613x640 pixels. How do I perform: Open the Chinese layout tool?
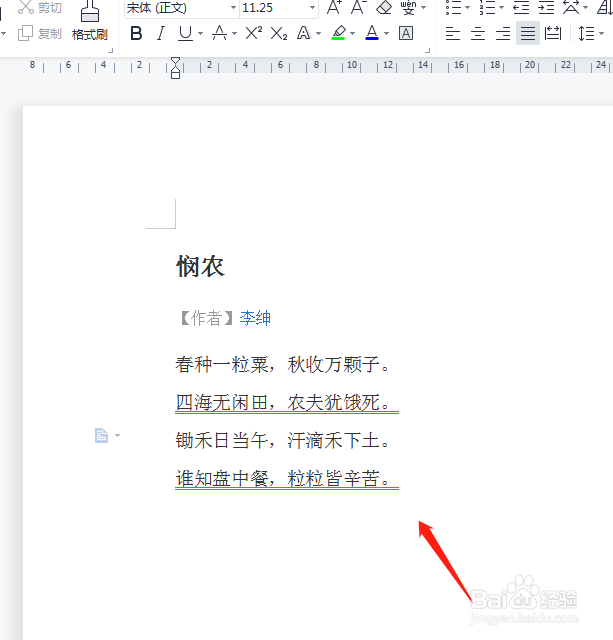click(571, 7)
